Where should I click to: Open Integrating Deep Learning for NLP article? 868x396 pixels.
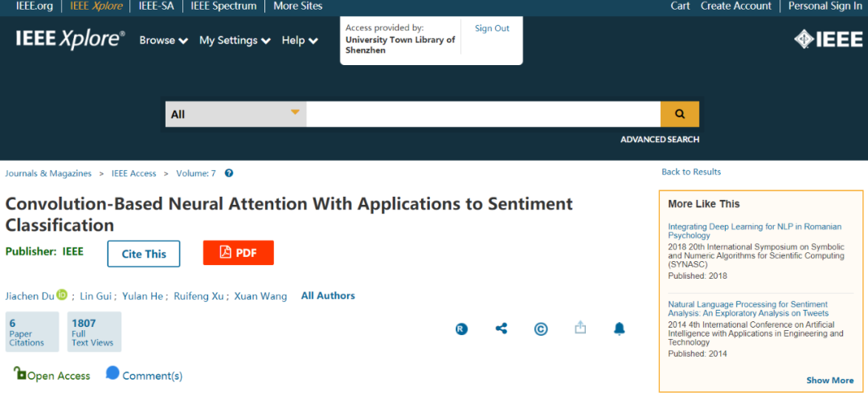[x=755, y=231]
